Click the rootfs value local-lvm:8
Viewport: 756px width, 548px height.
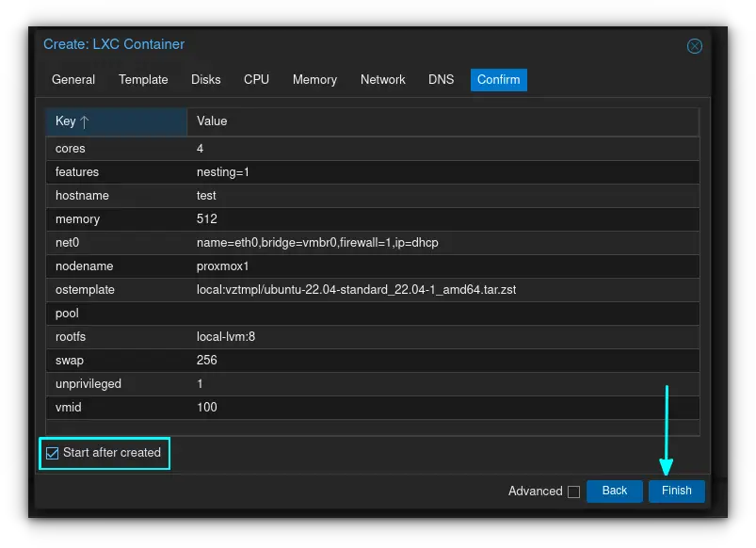coord(226,337)
